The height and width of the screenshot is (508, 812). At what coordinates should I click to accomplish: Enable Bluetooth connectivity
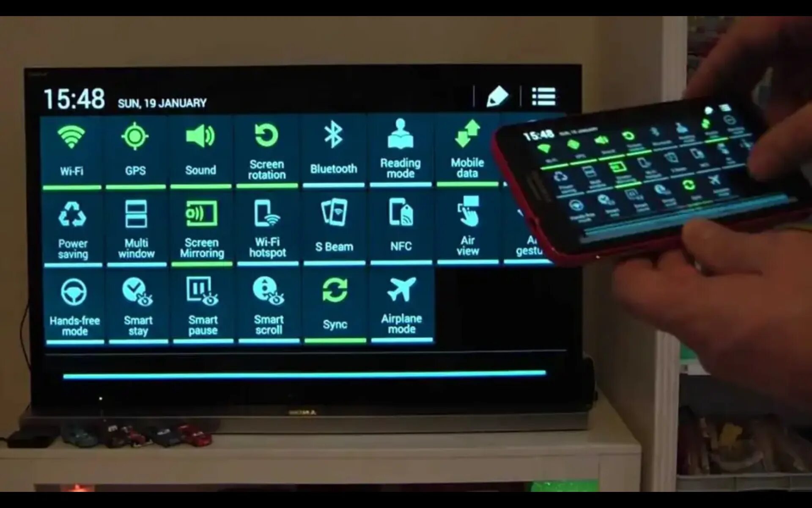(x=334, y=148)
